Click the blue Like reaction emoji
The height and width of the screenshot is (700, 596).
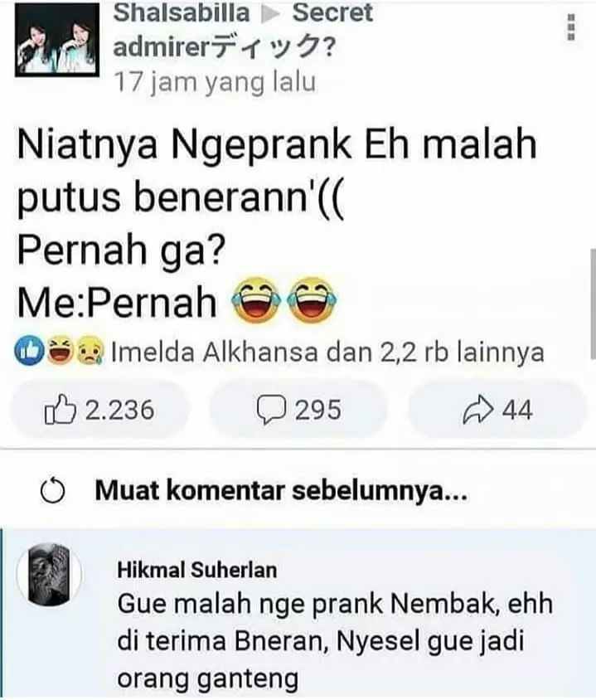pos(28,351)
